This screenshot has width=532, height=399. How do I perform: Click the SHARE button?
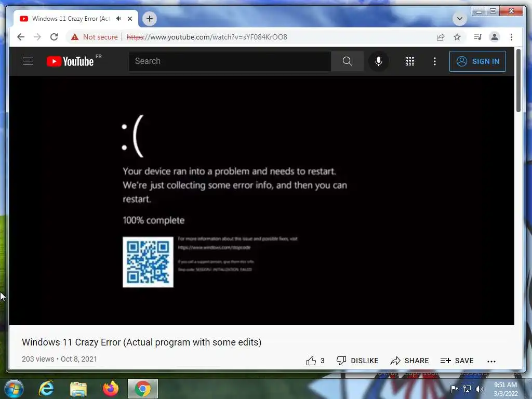tap(409, 361)
